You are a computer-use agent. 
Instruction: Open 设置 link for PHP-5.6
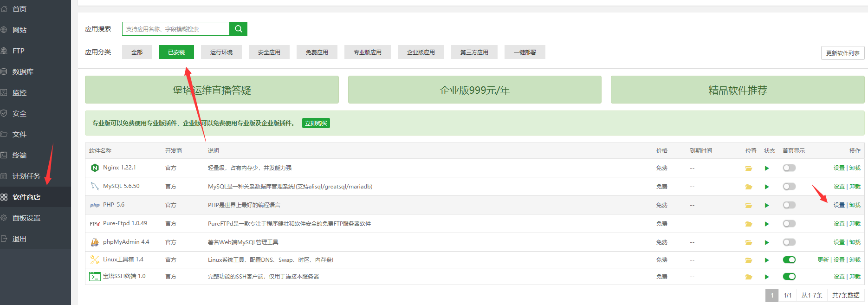(x=839, y=205)
